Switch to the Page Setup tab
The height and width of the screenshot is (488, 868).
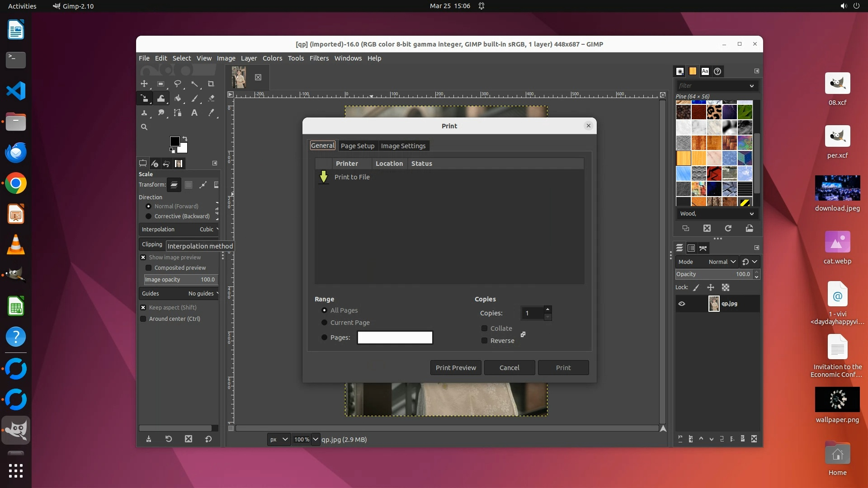pos(357,146)
